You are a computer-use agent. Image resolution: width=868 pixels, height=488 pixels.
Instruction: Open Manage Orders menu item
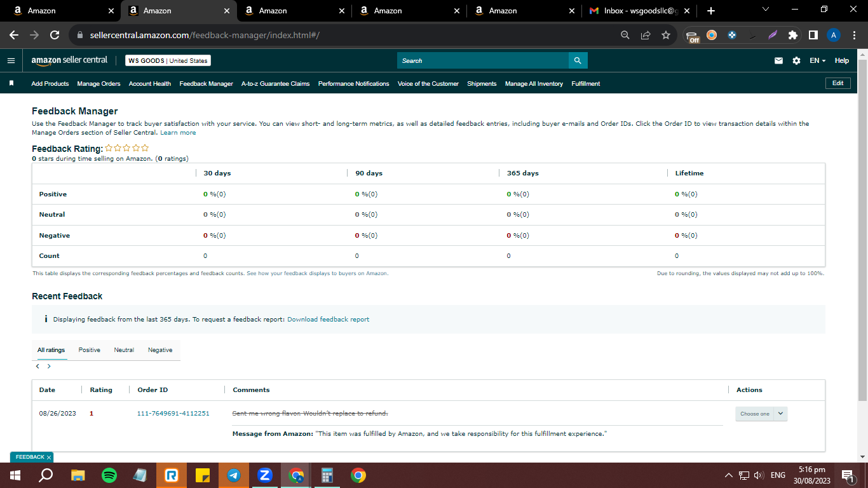pyautogui.click(x=98, y=84)
